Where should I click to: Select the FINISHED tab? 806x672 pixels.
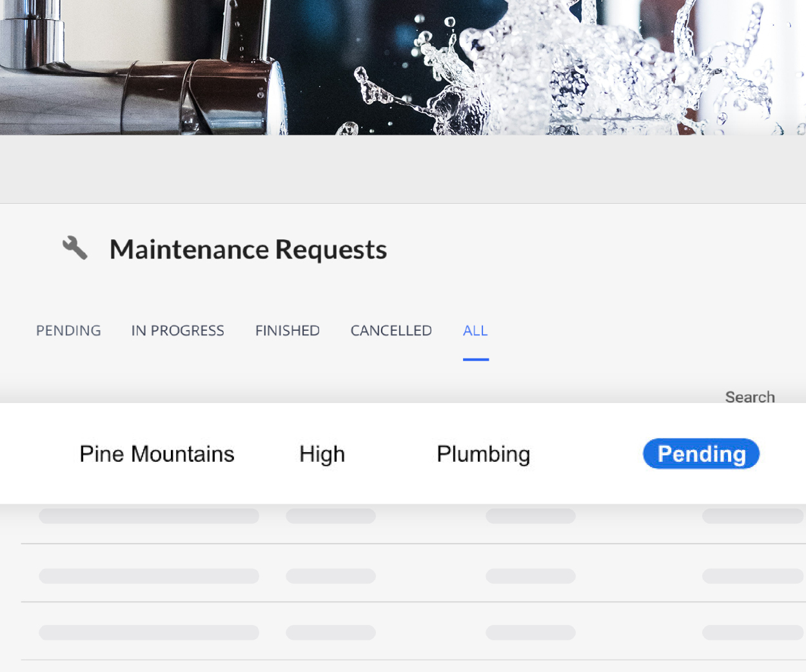click(x=287, y=331)
